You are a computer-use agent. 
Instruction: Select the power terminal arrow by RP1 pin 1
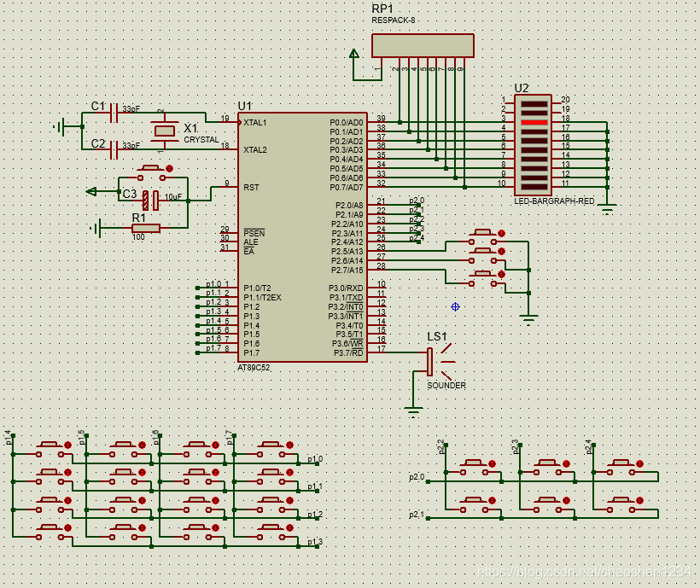354,54
